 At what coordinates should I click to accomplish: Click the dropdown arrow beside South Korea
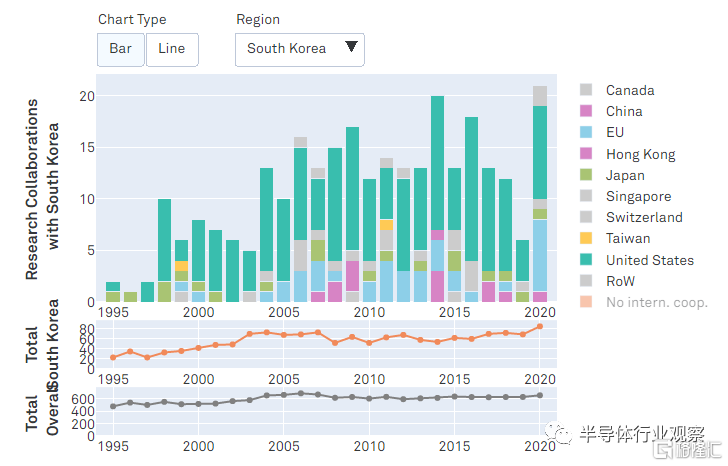pos(351,46)
